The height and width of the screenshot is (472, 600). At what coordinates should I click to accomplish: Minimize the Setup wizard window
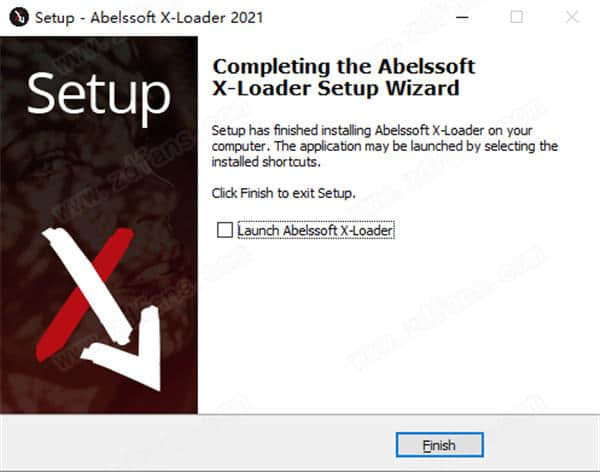click(462, 17)
